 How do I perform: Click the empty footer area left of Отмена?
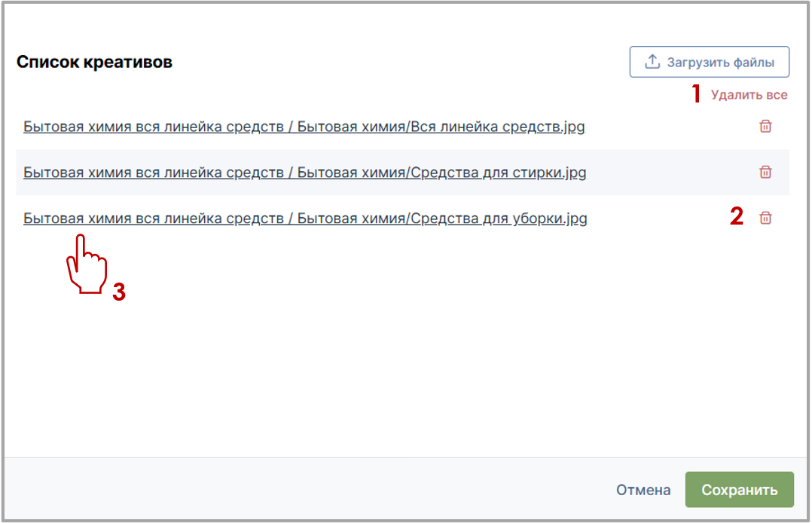pyautogui.click(x=301, y=490)
